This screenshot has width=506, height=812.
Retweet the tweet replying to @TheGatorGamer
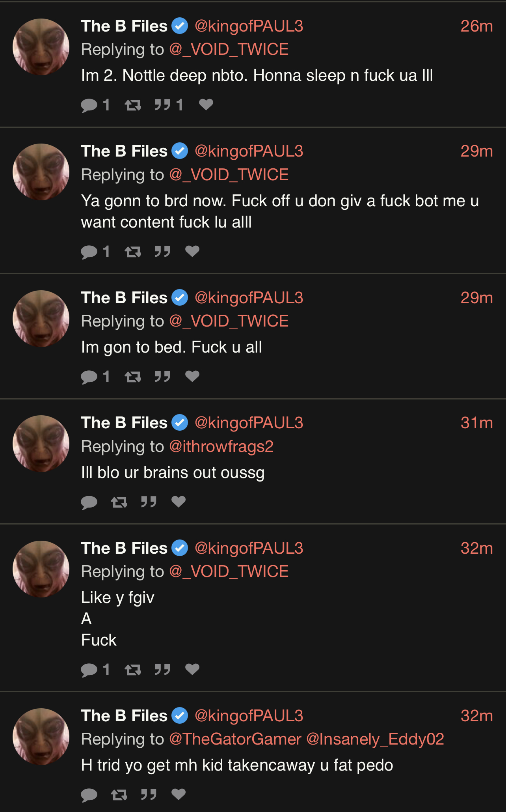coord(119,795)
